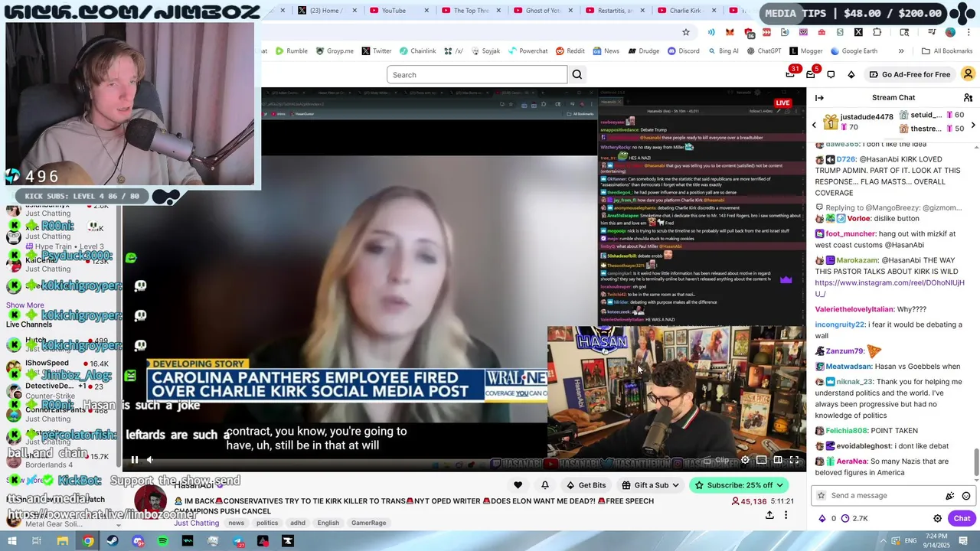Toggle the notification bell for HasanAbi
980x551 pixels.
[x=545, y=485]
